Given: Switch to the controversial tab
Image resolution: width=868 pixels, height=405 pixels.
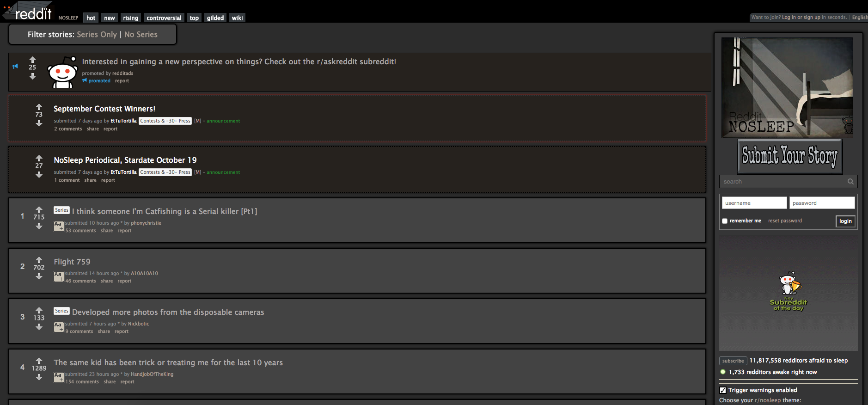Looking at the screenshot, I should pyautogui.click(x=164, y=18).
